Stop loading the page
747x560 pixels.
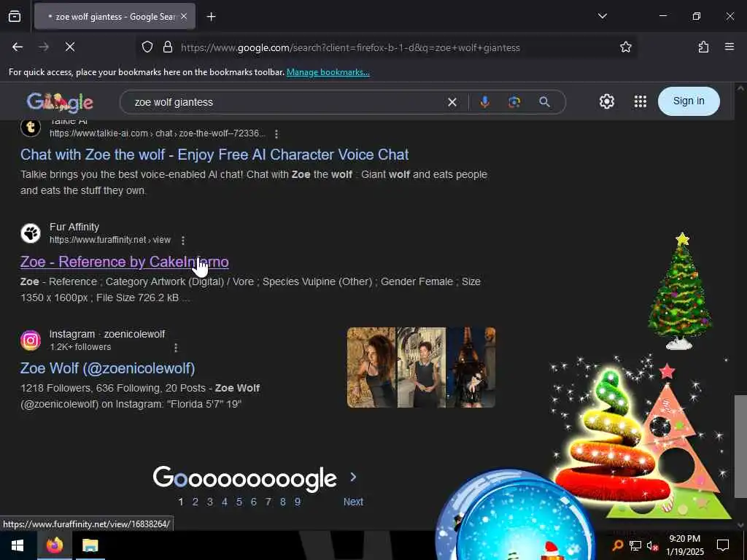coord(70,47)
